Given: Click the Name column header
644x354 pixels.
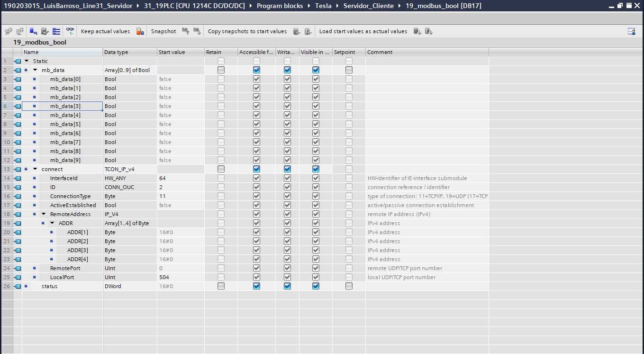Looking at the screenshot, I should pos(63,52).
